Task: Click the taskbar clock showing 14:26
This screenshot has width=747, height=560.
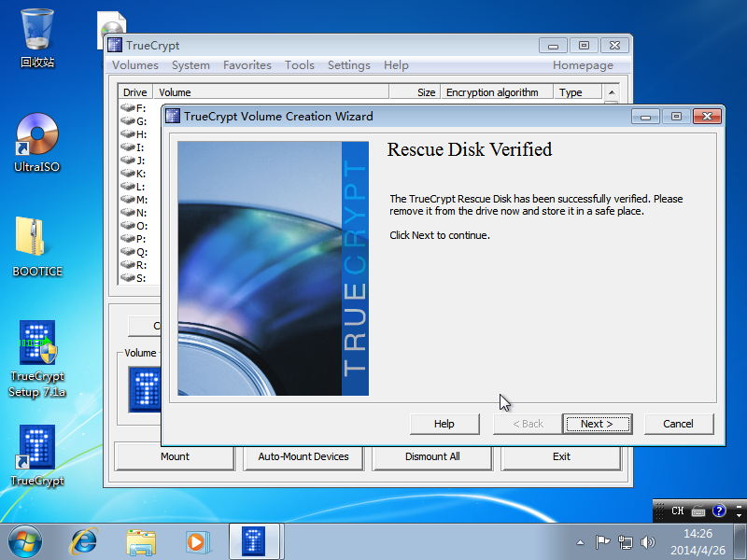Action: click(698, 542)
